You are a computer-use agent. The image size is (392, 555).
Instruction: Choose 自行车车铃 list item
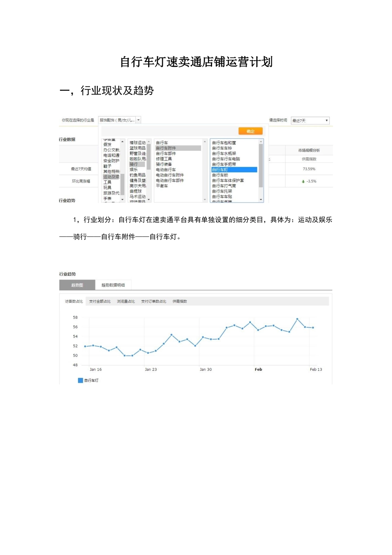point(222,148)
